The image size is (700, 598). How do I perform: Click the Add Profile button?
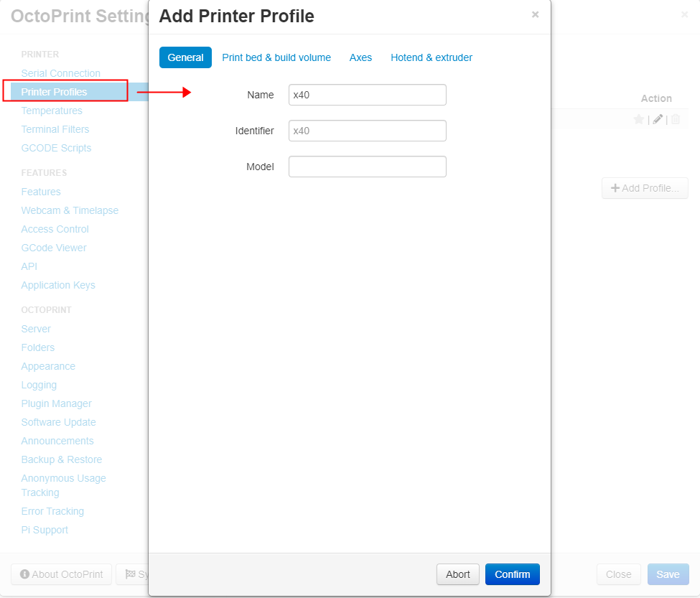pos(645,188)
